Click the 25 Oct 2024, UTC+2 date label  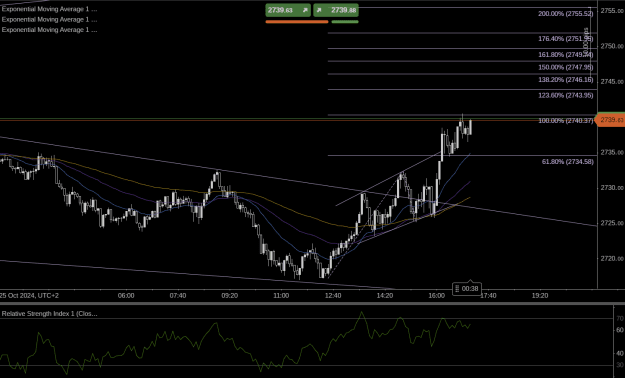(29, 295)
